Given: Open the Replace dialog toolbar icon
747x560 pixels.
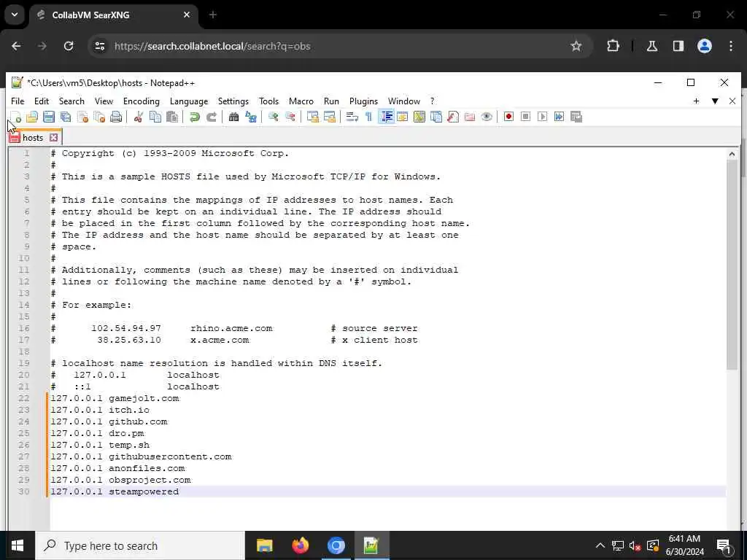Looking at the screenshot, I should pyautogui.click(x=251, y=117).
